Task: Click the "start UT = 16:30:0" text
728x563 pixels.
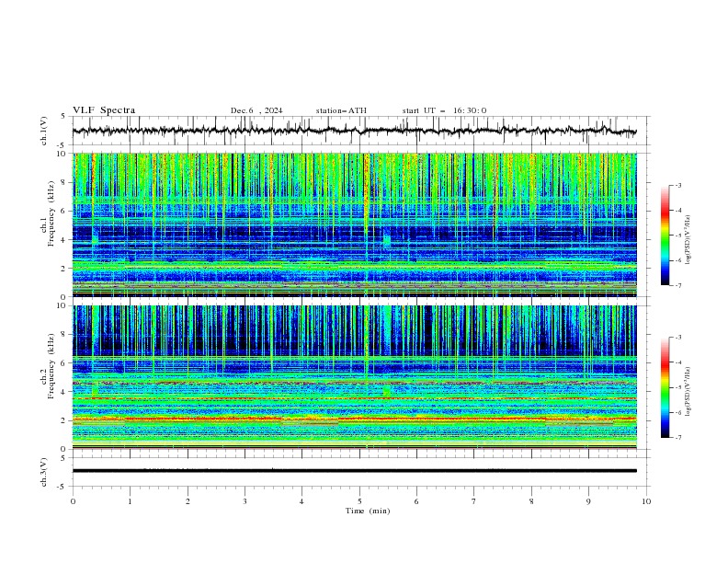Action: pos(444,110)
